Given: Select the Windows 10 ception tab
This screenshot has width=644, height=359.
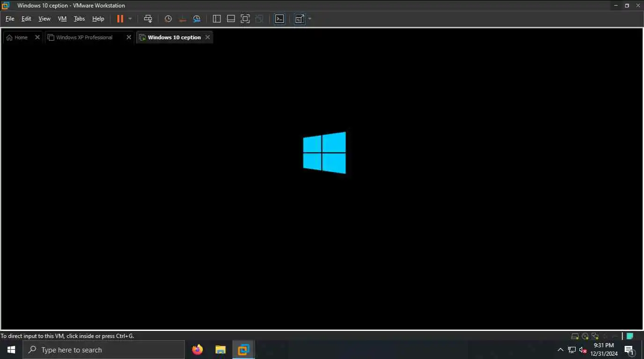Looking at the screenshot, I should pos(174,37).
